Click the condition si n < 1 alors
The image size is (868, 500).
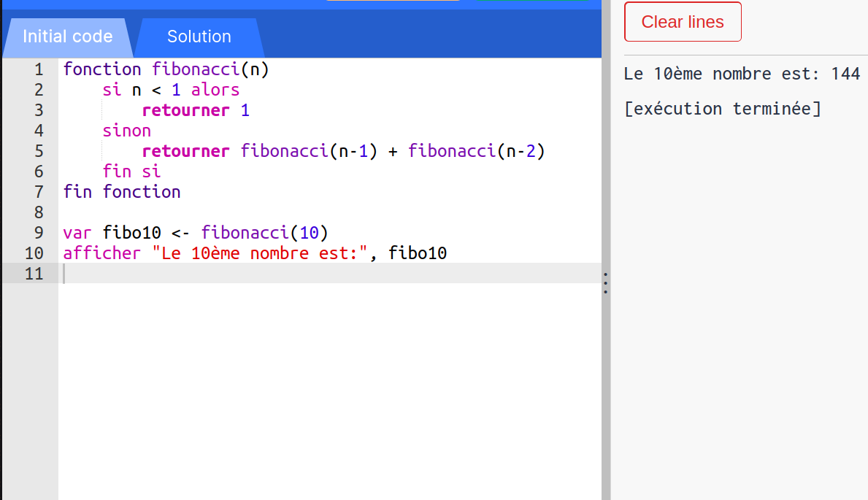click(170, 89)
